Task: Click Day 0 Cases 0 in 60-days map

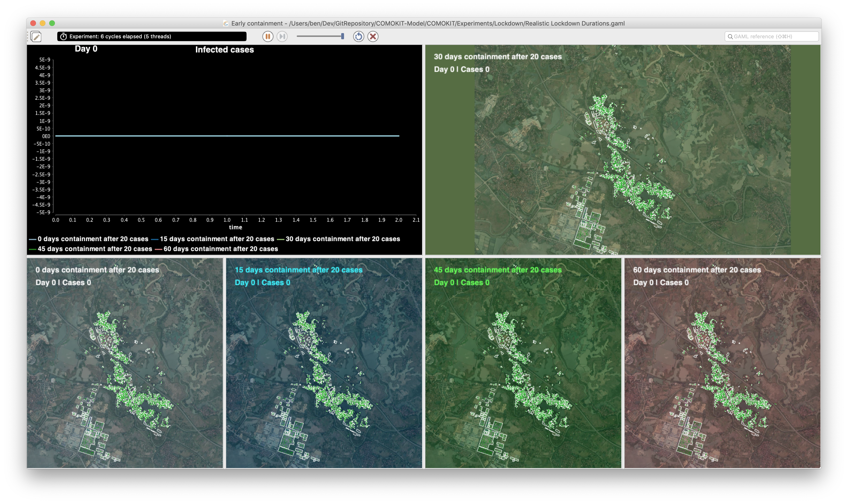Action: point(661,282)
